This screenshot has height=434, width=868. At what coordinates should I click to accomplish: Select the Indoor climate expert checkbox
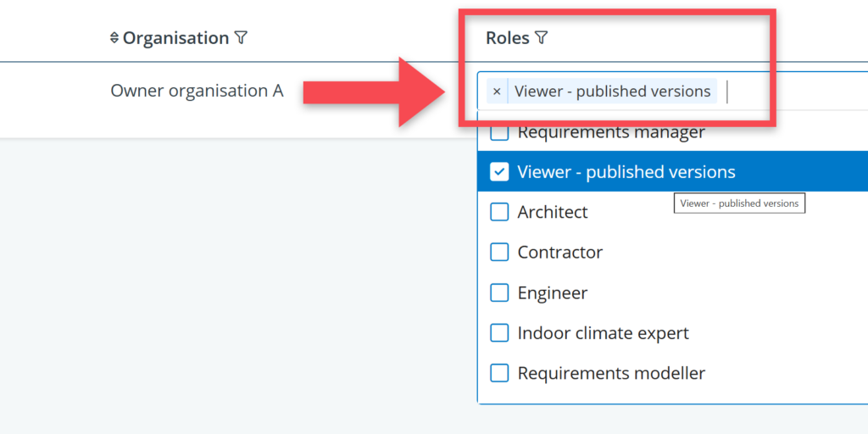(500, 333)
